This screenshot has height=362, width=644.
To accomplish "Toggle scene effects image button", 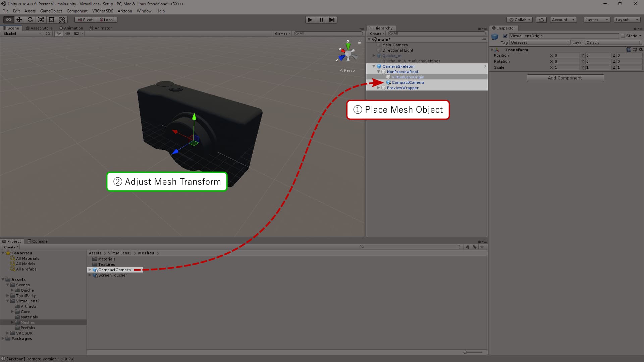I will [76, 34].
